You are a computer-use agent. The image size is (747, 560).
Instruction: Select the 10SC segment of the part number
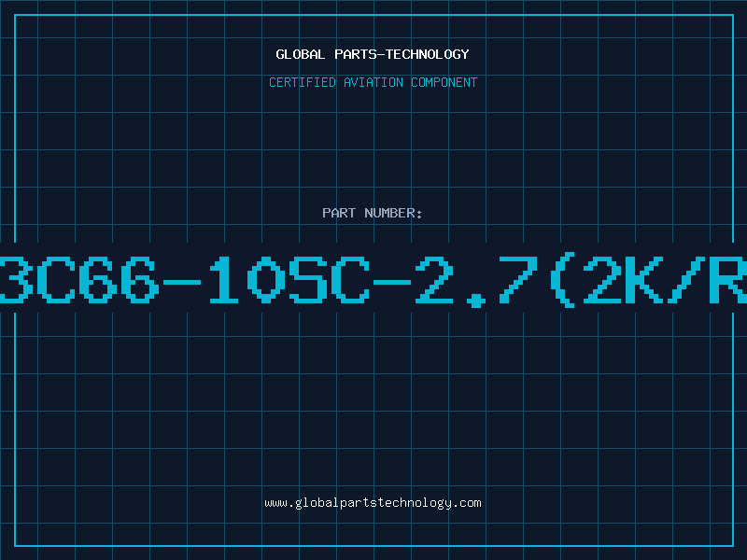pyautogui.click(x=289, y=280)
